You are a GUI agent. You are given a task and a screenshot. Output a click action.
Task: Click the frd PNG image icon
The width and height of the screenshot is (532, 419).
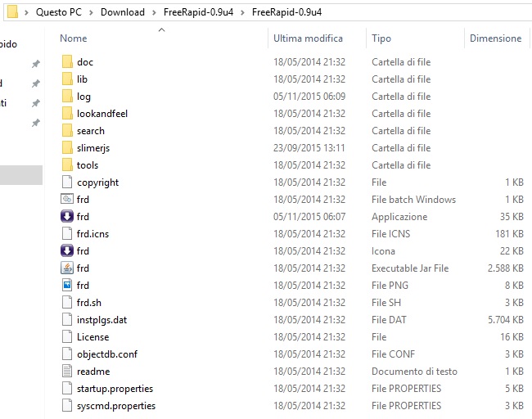coord(67,286)
